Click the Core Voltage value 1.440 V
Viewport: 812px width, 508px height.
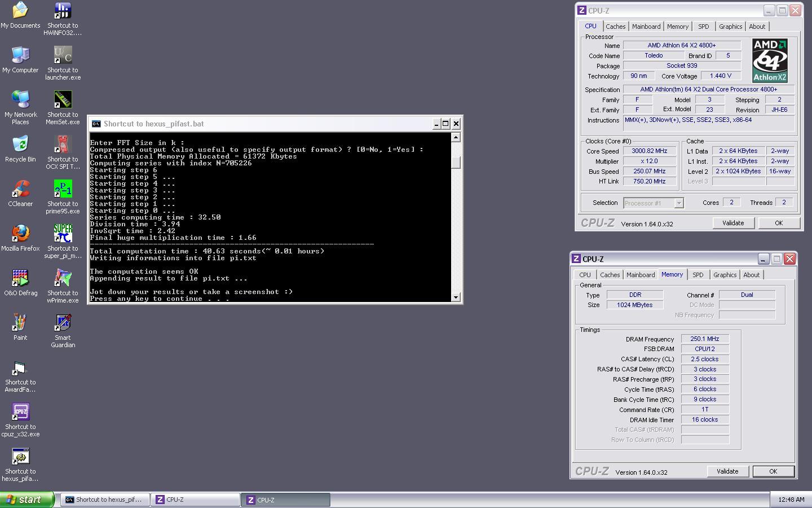[x=721, y=76]
